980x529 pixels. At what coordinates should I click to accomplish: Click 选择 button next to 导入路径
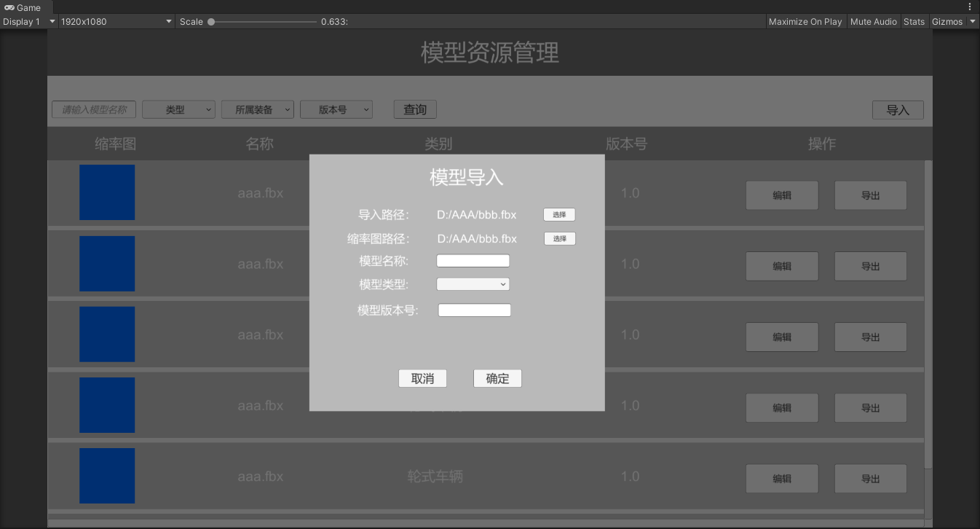pyautogui.click(x=559, y=214)
